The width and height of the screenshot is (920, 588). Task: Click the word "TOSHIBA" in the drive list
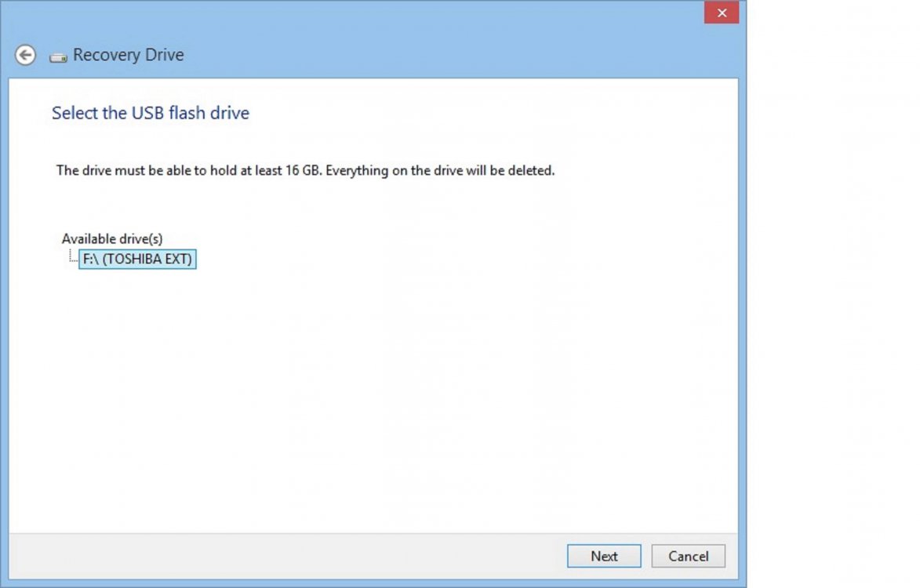coord(134,259)
